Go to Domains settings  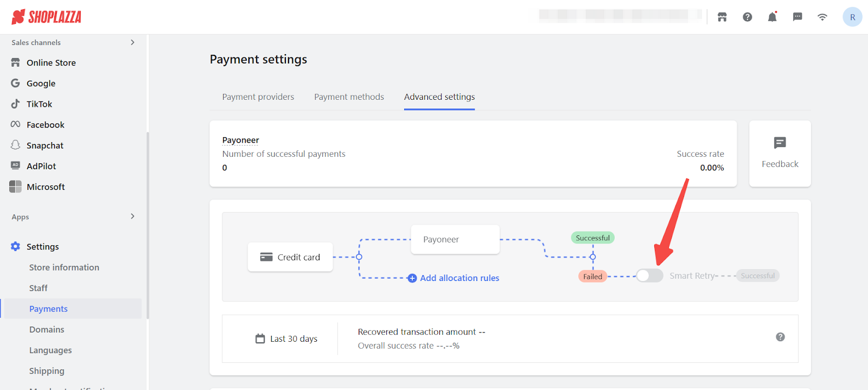pos(47,329)
